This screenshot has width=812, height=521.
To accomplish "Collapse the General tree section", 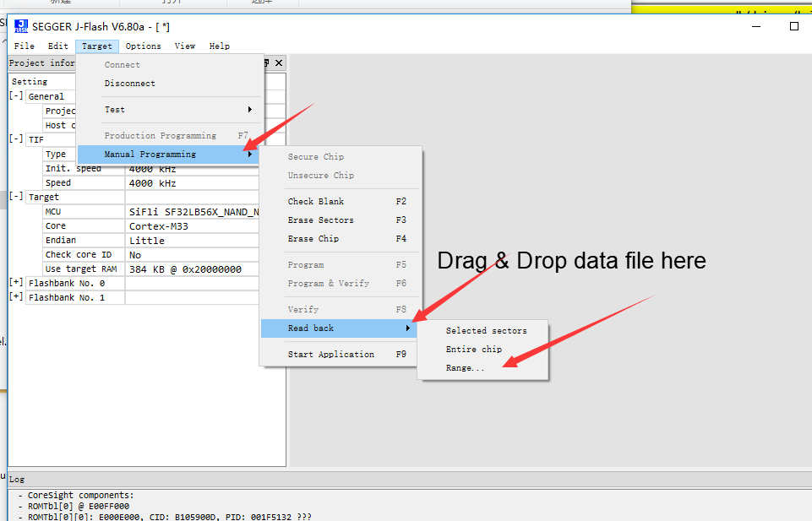I will click(x=16, y=96).
